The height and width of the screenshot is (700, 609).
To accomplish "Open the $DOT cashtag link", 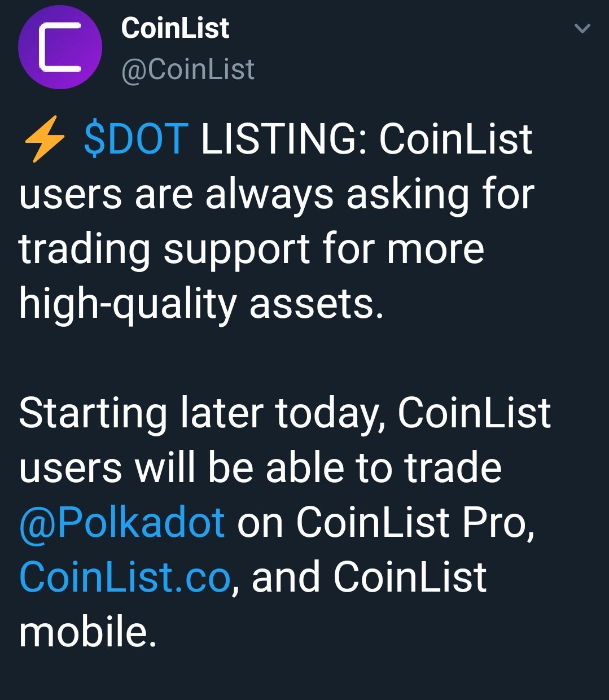I will pos(136,138).
